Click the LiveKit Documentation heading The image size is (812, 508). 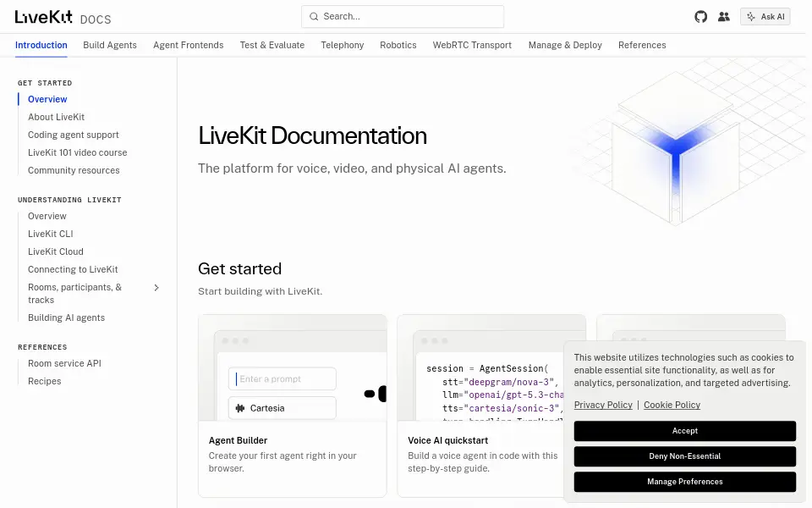[x=312, y=135]
